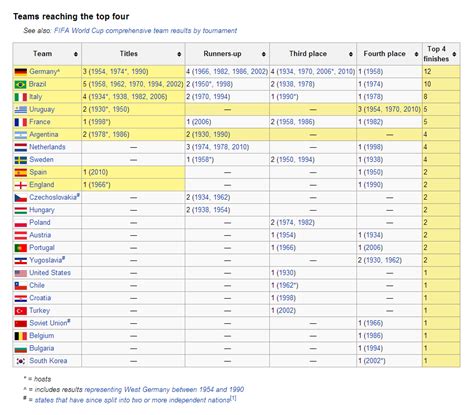Click Brazil's titles cell '5 (1958, 1962, 1970, 1994, 2002)'
Image resolution: width=474 pixels, height=415 pixels.
tap(133, 84)
